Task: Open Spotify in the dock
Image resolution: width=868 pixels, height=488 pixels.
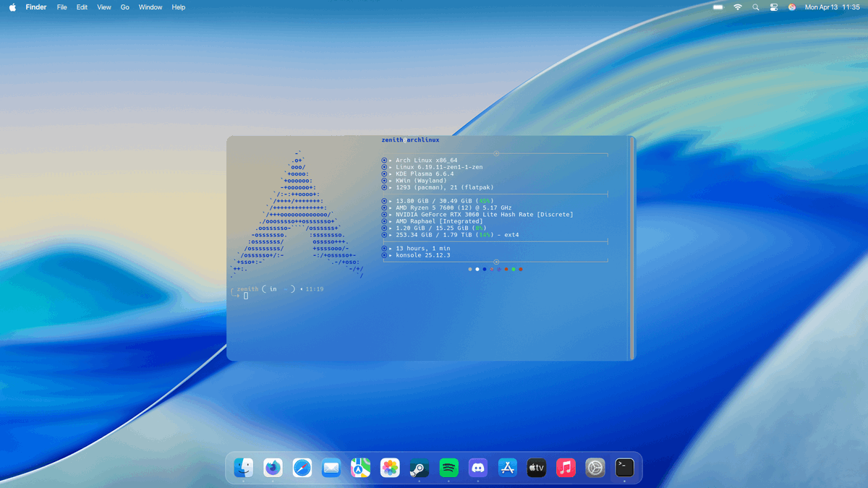Action: click(448, 468)
